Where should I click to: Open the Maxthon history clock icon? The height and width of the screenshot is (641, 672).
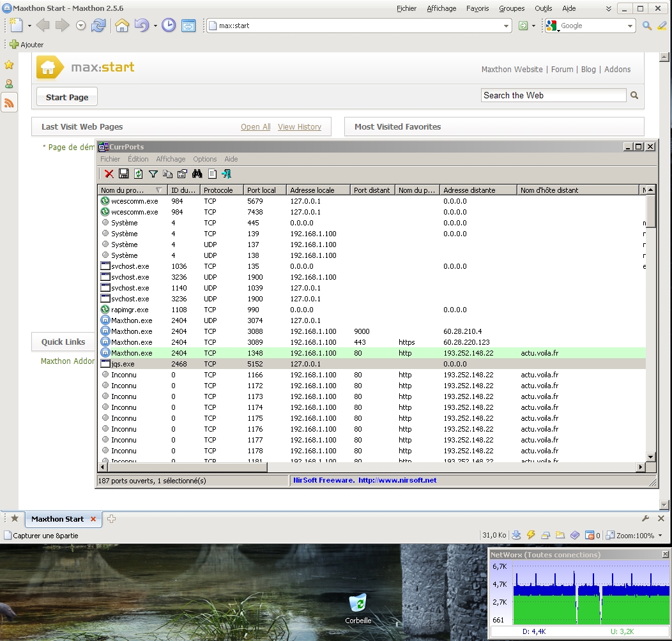point(169,26)
